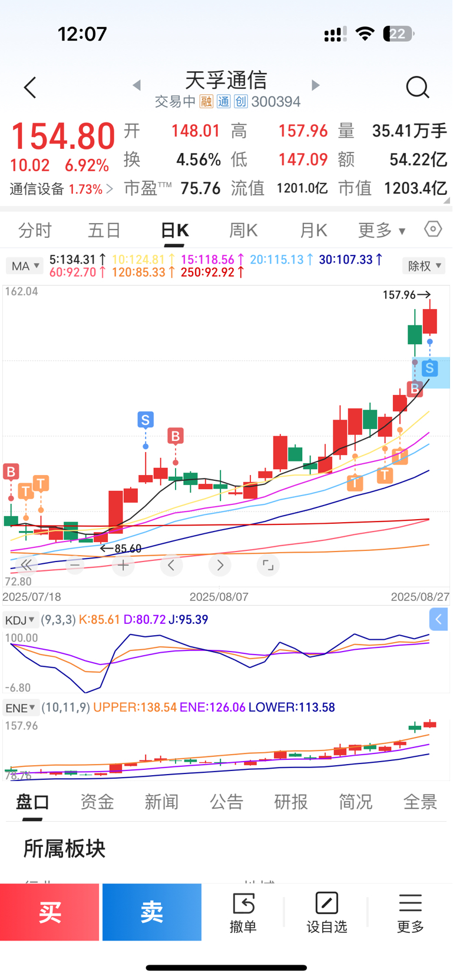Shift chart right with chevron button
The image size is (453, 980).
tap(220, 565)
